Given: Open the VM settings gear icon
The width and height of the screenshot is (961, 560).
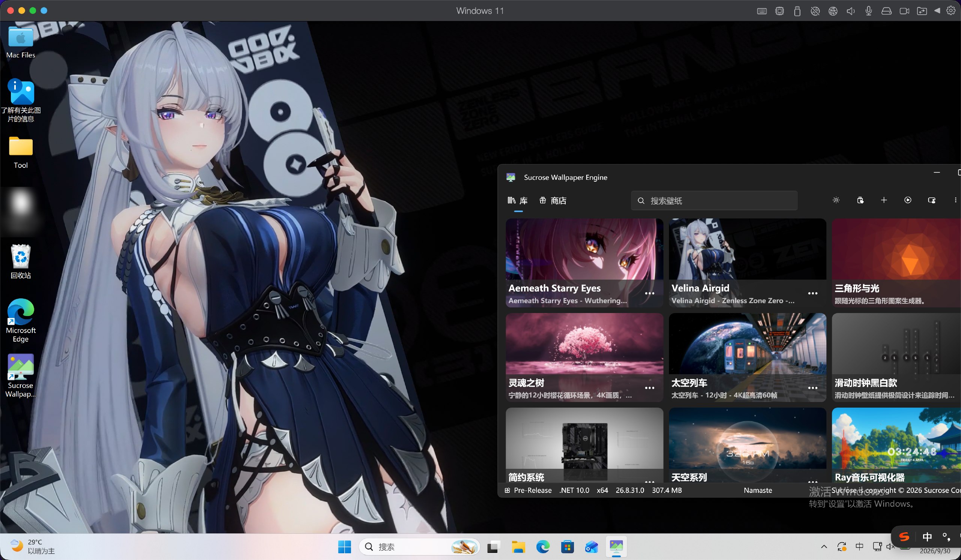Looking at the screenshot, I should [951, 11].
